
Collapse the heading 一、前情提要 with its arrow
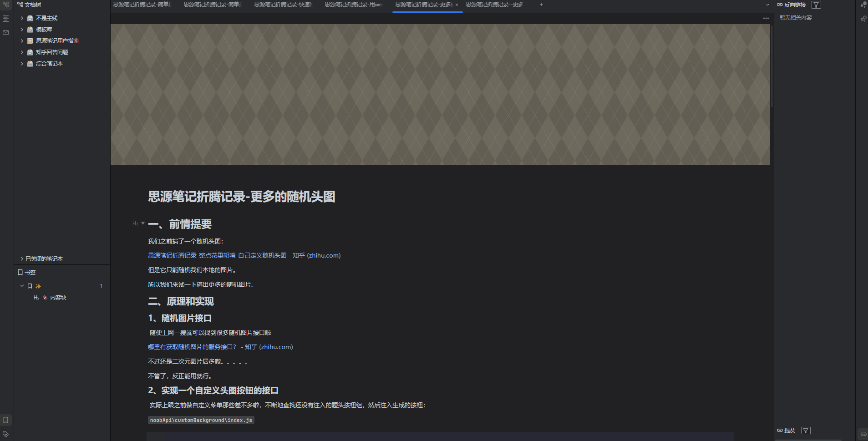(x=144, y=223)
